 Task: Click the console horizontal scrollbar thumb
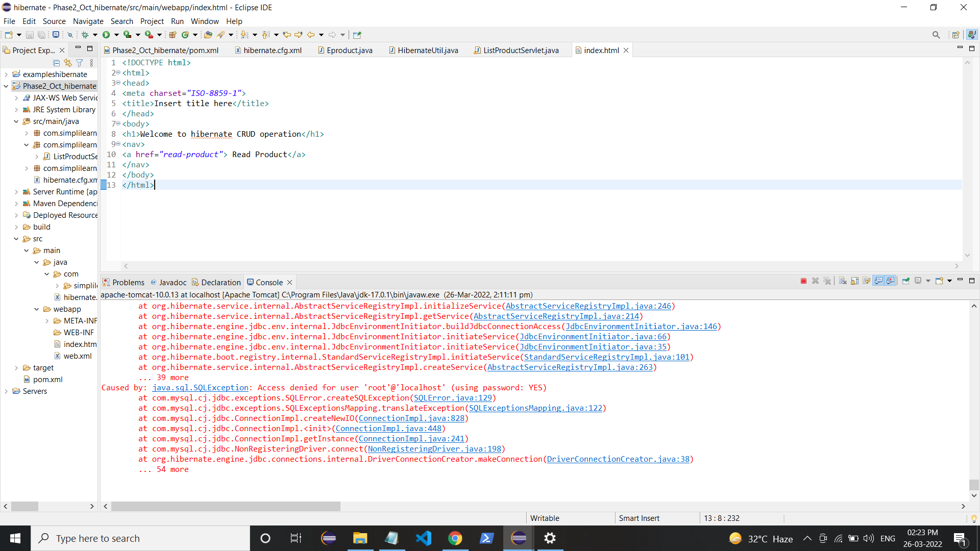pyautogui.click(x=226, y=506)
